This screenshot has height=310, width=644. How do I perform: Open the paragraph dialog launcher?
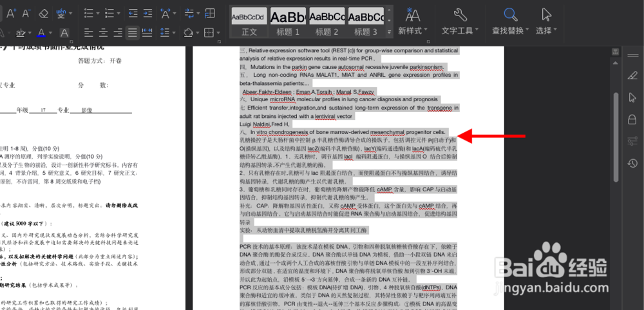click(220, 42)
